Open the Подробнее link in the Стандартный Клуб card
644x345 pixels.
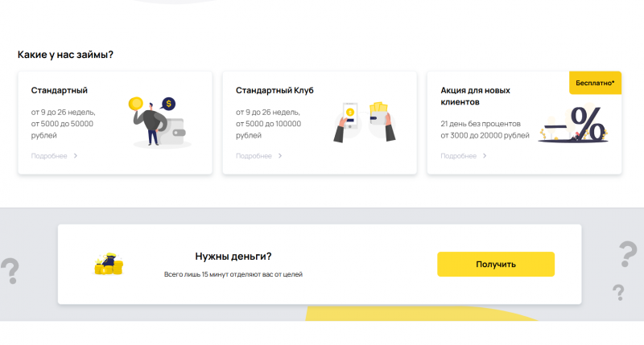(x=254, y=156)
